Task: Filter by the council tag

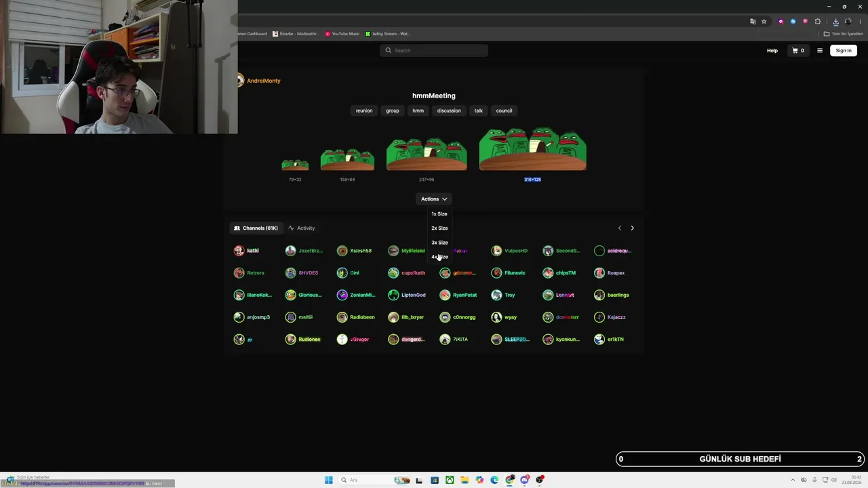Action: click(504, 110)
